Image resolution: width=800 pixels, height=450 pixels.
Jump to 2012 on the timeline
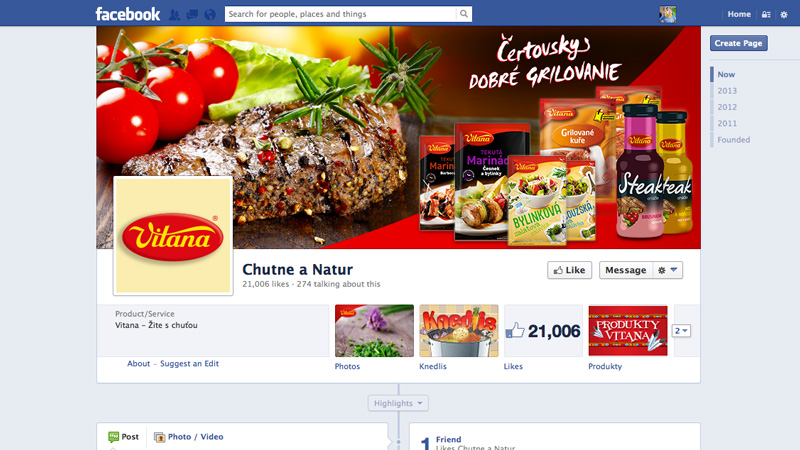727,107
